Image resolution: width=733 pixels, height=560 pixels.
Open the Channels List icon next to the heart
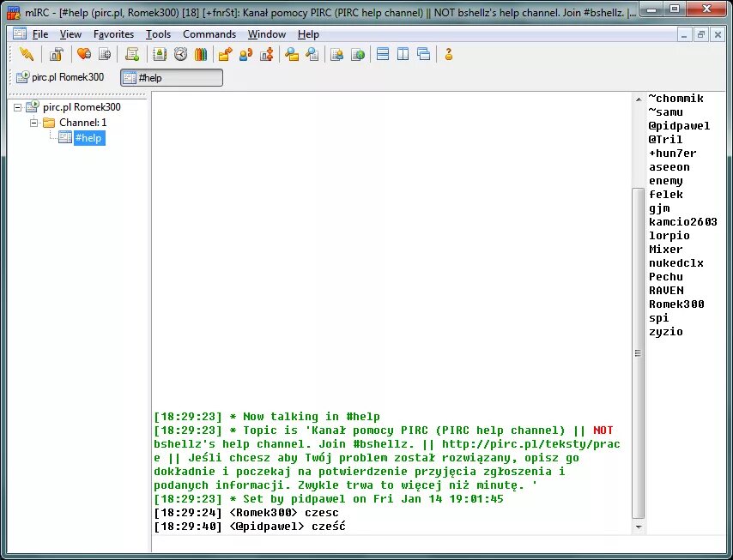(106, 55)
